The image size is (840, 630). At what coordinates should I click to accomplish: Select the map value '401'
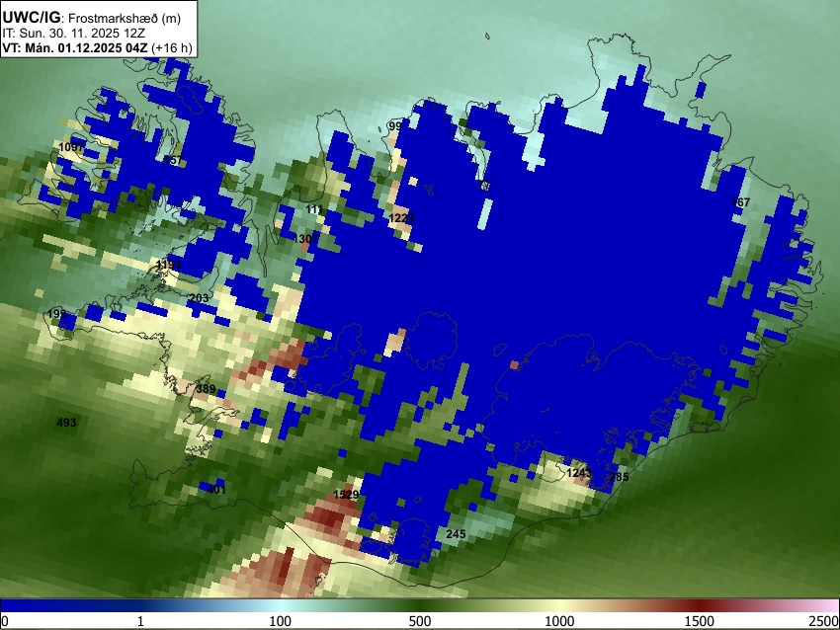pyautogui.click(x=216, y=489)
